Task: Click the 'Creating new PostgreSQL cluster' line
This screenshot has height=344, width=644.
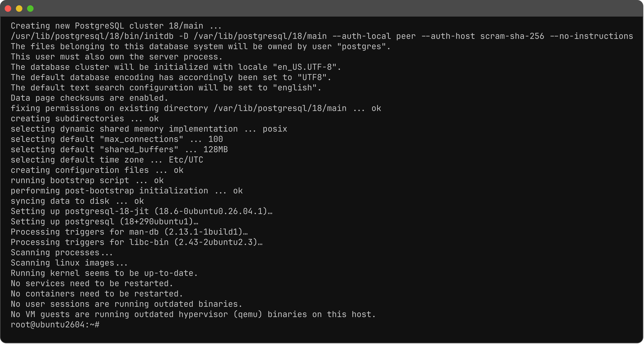Action: pos(116,26)
